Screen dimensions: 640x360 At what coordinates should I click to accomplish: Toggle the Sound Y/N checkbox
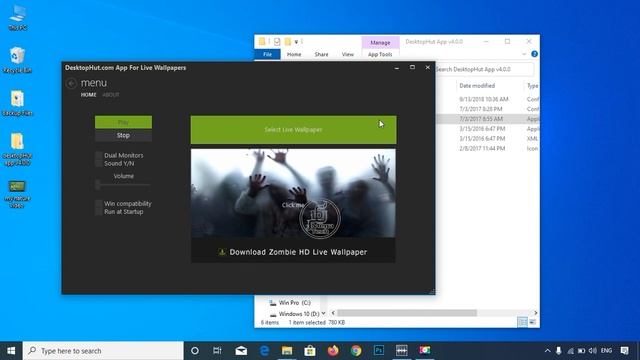(98, 163)
